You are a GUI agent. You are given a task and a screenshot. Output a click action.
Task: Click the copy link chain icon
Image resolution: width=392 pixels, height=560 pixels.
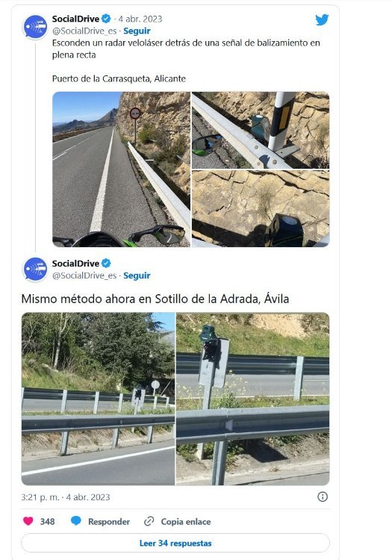149,521
